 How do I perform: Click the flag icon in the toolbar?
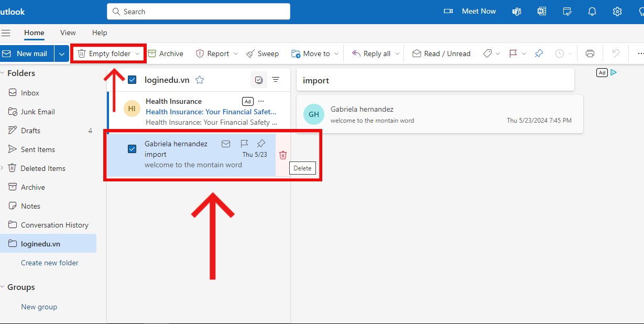(513, 53)
